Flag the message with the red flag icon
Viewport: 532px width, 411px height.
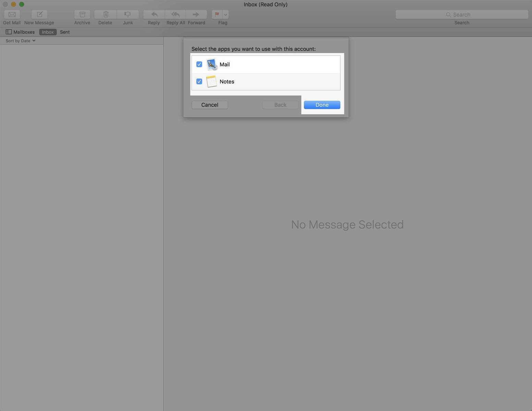[217, 14]
